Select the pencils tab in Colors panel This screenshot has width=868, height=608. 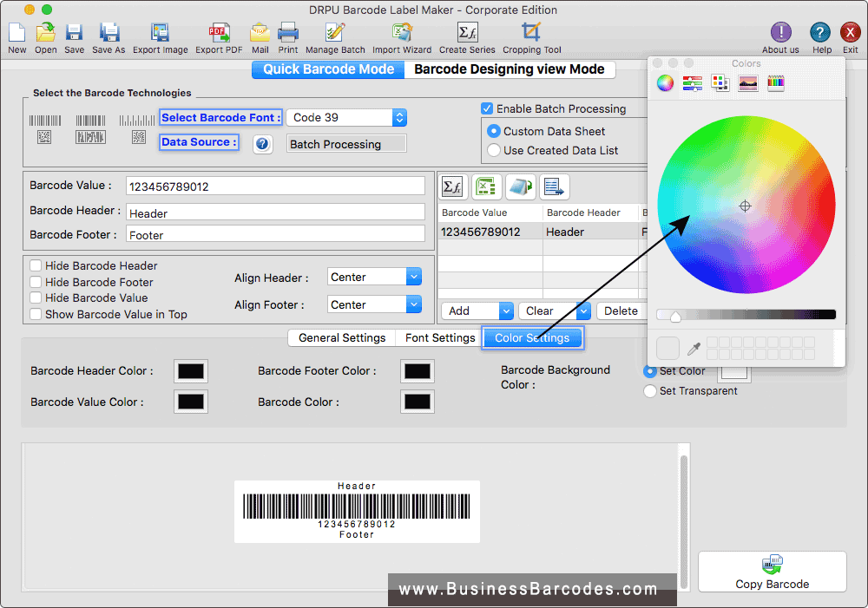(775, 83)
